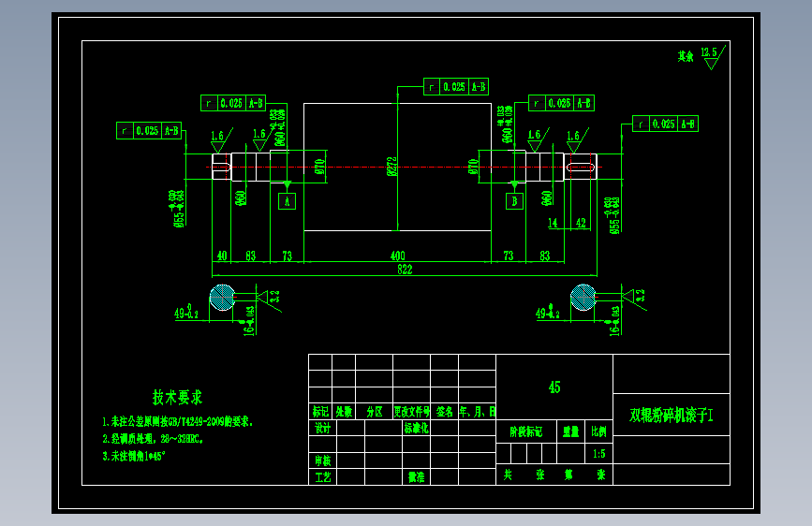Click requirement line 3 about chamfer 1*45°

pyautogui.click(x=134, y=456)
